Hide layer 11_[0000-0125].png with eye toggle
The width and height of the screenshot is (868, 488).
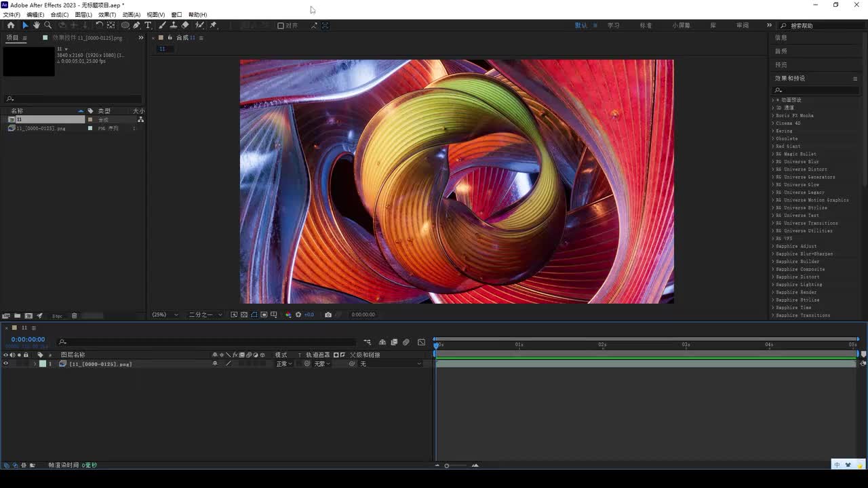6,364
